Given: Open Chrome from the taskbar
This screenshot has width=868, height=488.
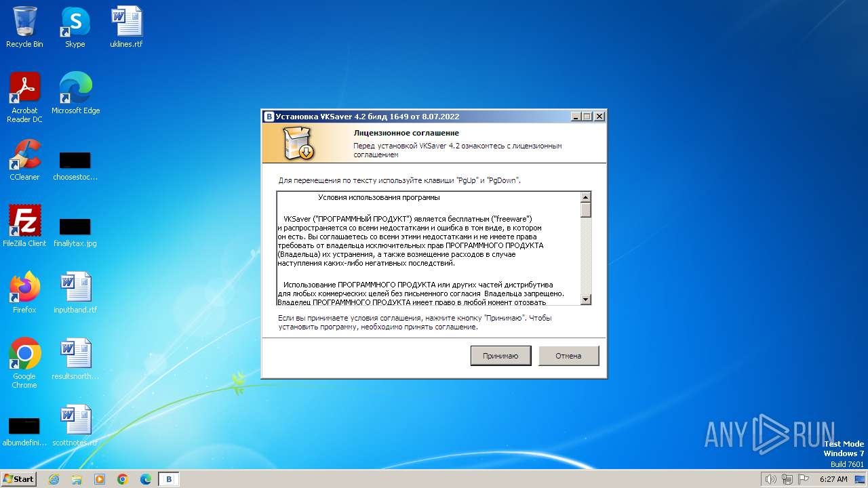Looking at the screenshot, I should 123,479.
